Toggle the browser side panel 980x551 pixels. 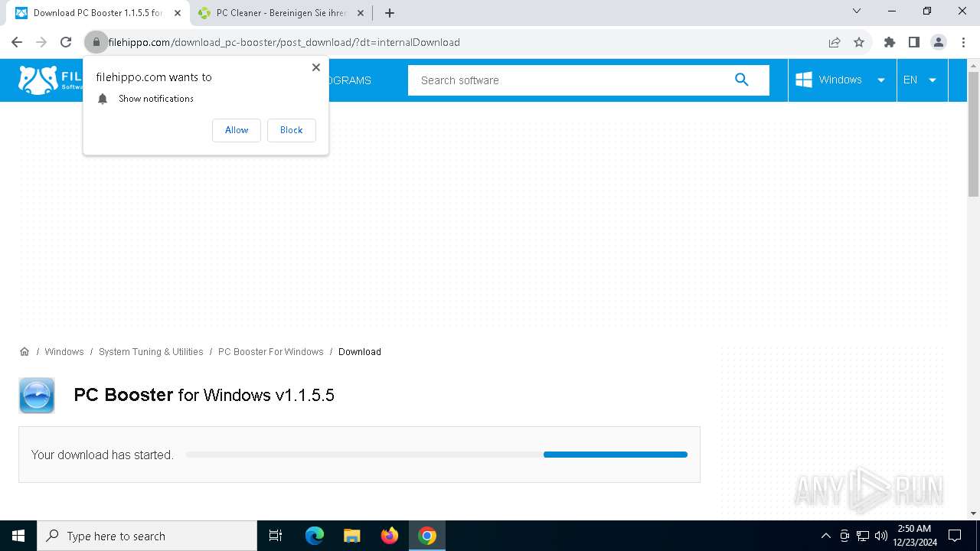click(x=914, y=42)
